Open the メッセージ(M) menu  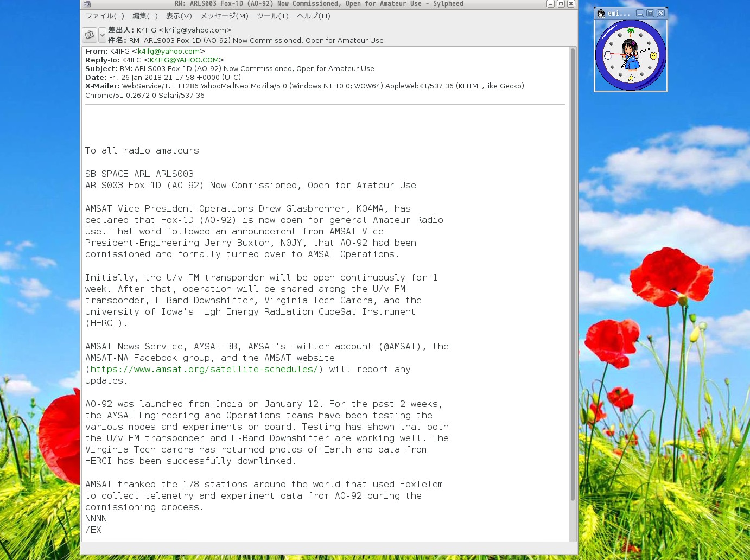pos(225,16)
